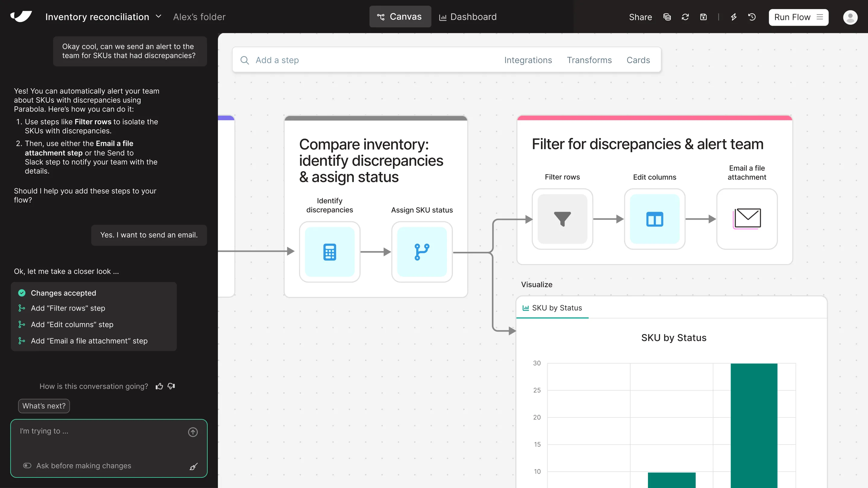This screenshot has height=488, width=868.
Task: Click the What's next? suggestion
Action: 44,405
